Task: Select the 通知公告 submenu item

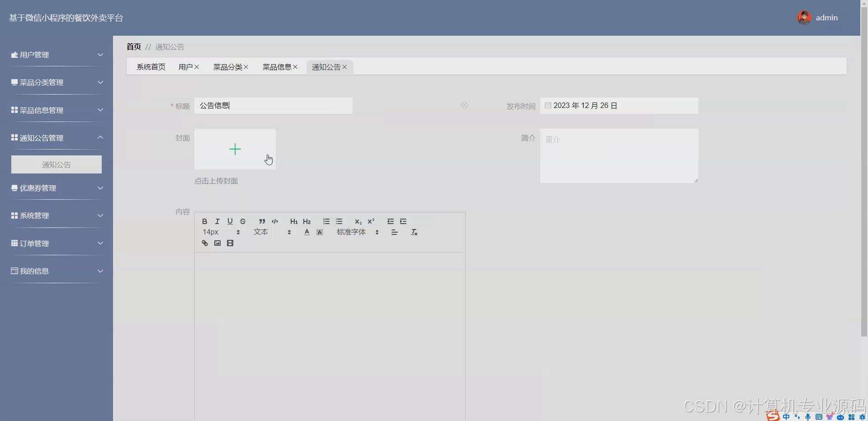Action: pyautogui.click(x=56, y=164)
